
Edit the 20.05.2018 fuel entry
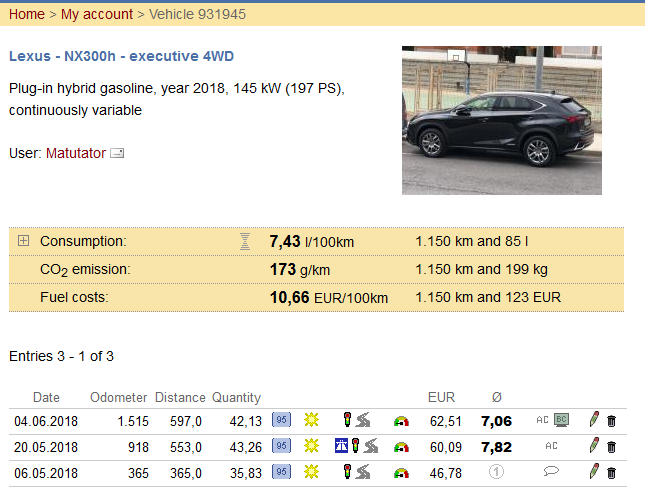[x=594, y=445]
